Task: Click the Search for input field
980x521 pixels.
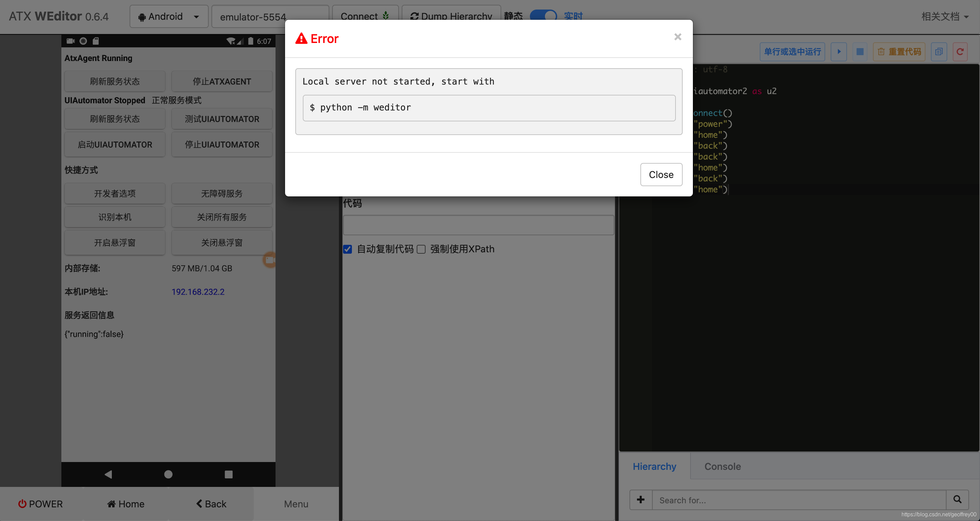Action: [x=799, y=500]
